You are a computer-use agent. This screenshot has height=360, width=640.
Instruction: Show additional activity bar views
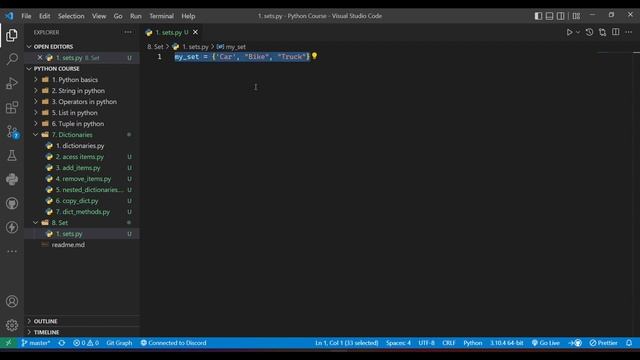[x=12, y=251]
